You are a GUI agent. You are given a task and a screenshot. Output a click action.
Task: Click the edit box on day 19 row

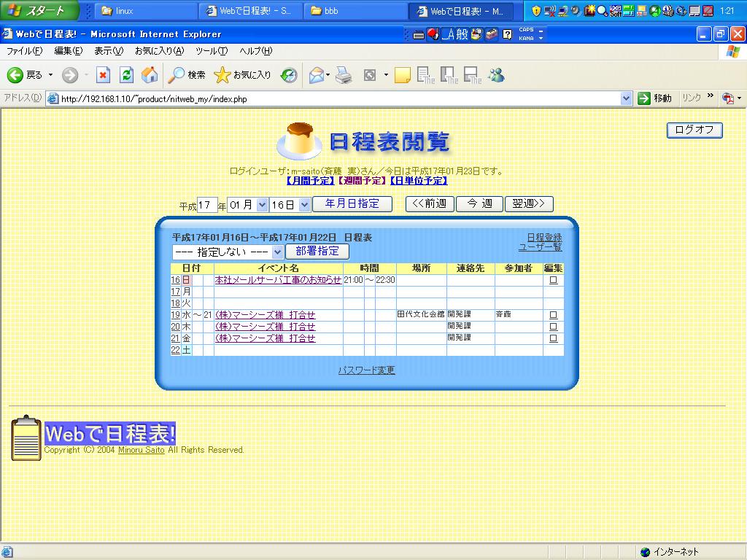(x=553, y=315)
